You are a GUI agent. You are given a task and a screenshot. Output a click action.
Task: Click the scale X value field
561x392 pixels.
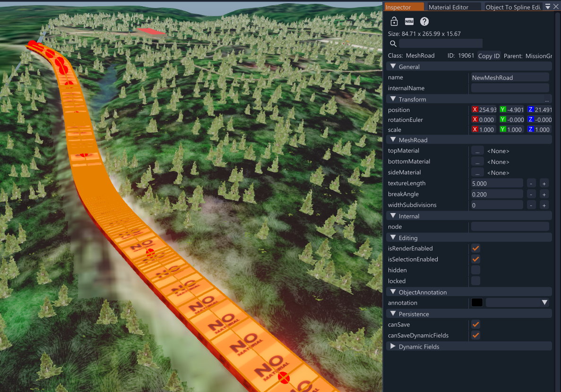(x=487, y=130)
